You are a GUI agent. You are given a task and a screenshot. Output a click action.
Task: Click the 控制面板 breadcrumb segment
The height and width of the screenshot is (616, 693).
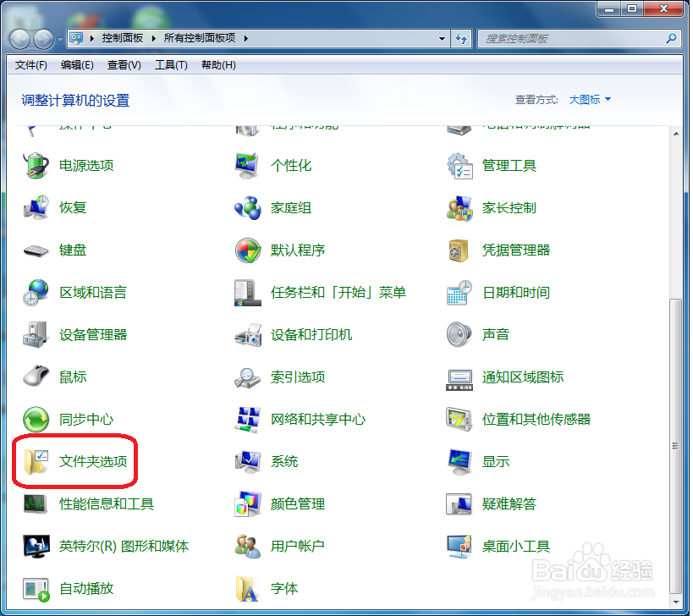pyautogui.click(x=123, y=38)
